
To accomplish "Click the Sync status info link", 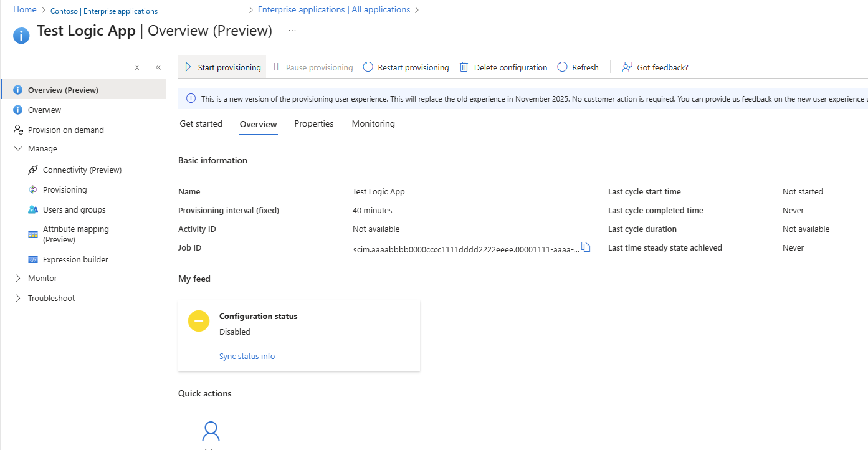I will tap(247, 356).
